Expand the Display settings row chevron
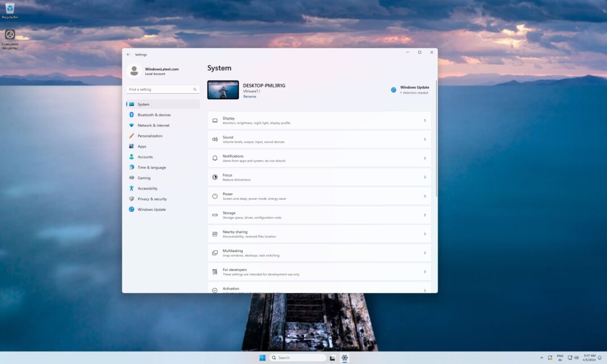Screen dimensions: 607x364 coord(425,120)
